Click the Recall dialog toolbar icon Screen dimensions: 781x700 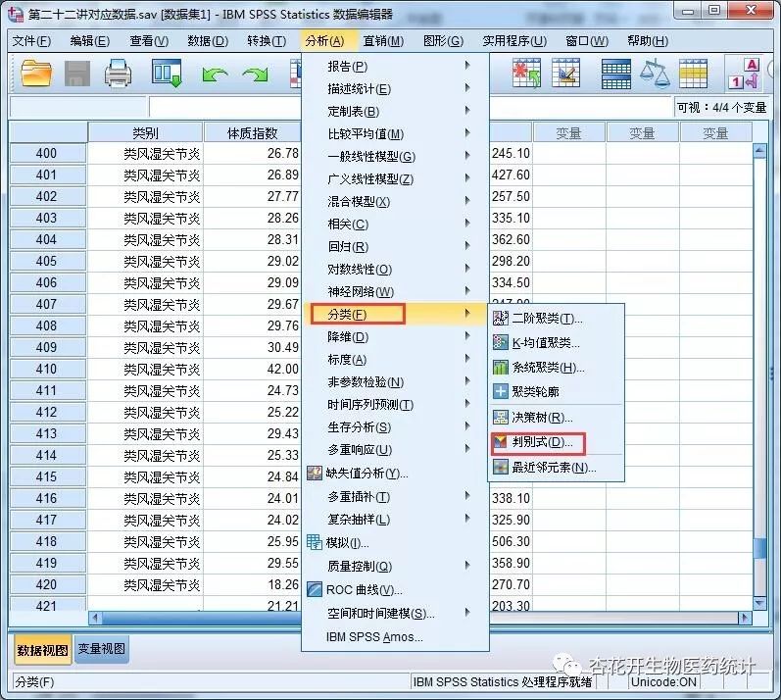pos(167,74)
